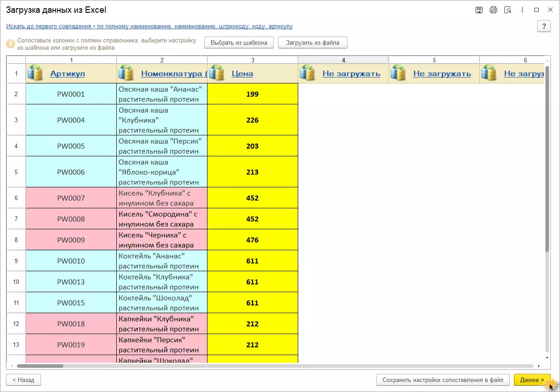Click the printer icon in title bar
Image resolution: width=560 pixels, height=392 pixels.
coord(493,10)
